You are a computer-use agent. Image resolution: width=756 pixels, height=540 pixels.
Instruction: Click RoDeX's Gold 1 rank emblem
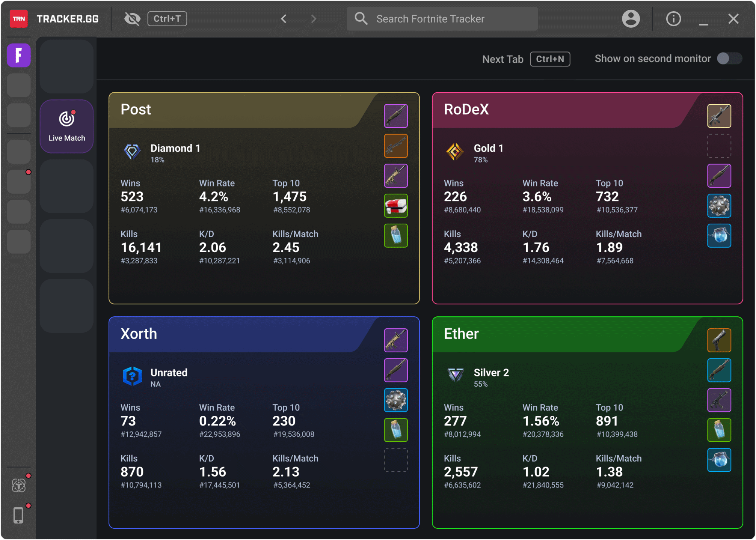point(455,152)
